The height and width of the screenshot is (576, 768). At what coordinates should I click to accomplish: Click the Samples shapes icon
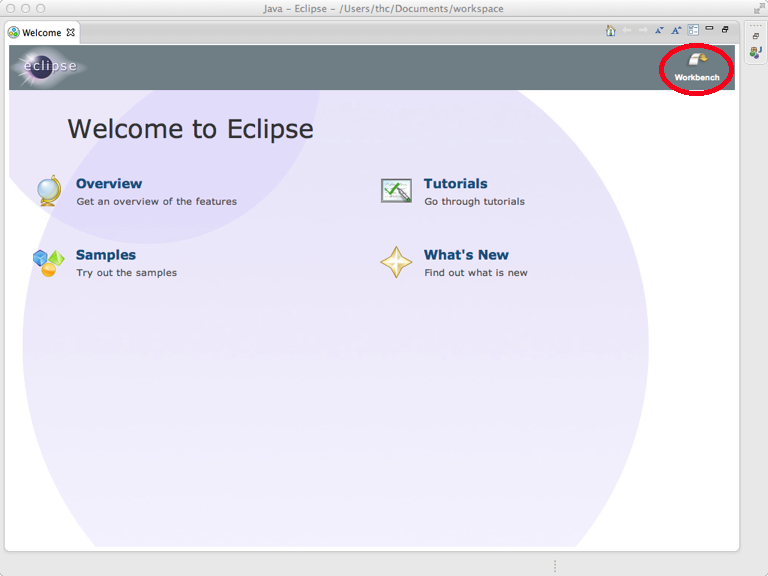(48, 263)
